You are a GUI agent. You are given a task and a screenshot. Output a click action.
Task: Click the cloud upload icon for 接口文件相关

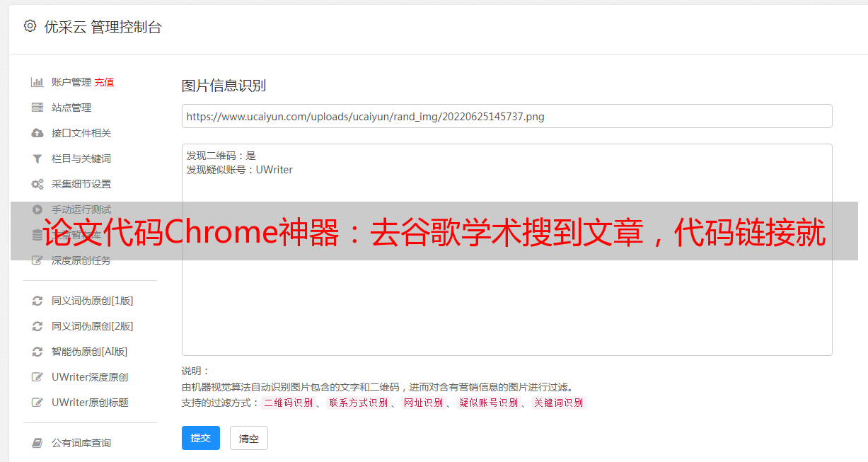tap(37, 133)
